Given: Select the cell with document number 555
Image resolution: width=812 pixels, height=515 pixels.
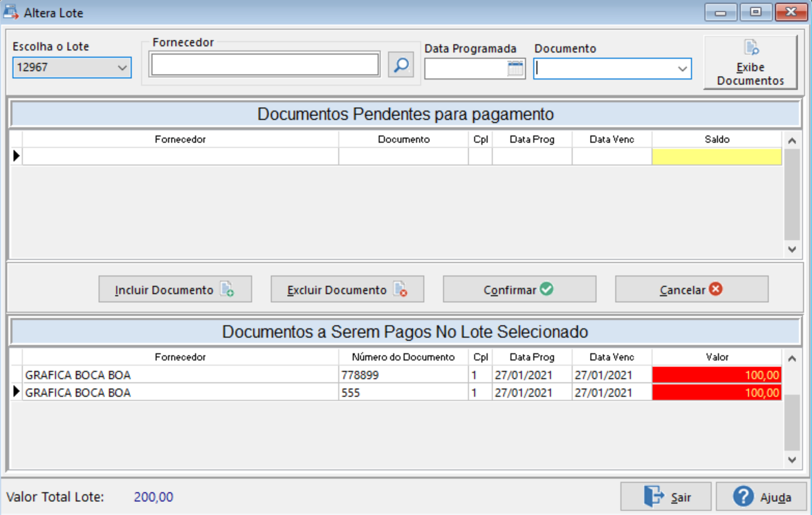Looking at the screenshot, I should pyautogui.click(x=403, y=393).
